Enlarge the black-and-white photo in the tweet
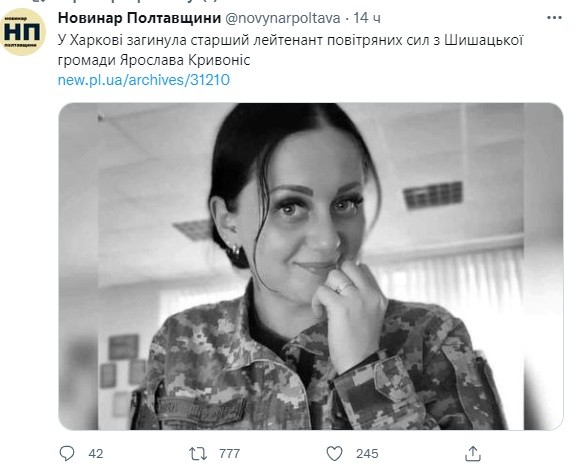Viewport: 577px width, 473px height. pos(311,266)
